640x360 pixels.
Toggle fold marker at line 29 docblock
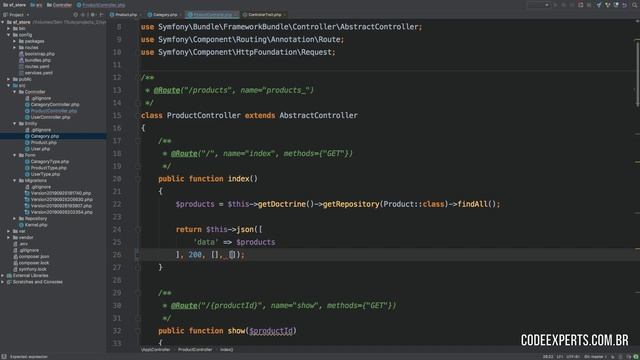click(x=138, y=293)
